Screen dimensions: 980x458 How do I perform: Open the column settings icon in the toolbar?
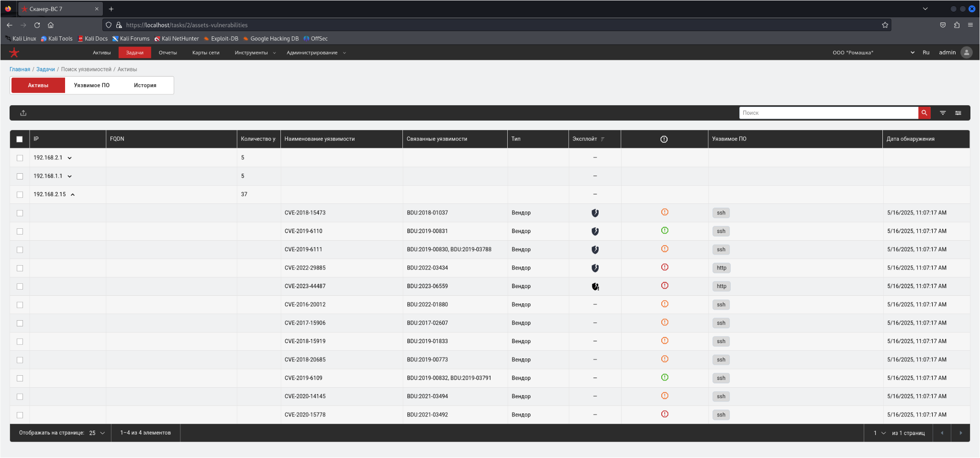(958, 113)
